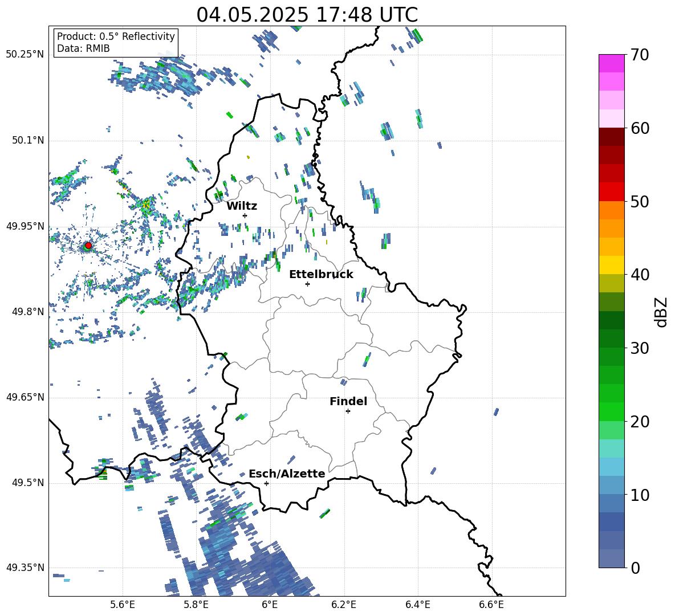Click the Ettelbruck city label
Image resolution: width=675 pixels, height=616 pixels.
pyautogui.click(x=321, y=275)
